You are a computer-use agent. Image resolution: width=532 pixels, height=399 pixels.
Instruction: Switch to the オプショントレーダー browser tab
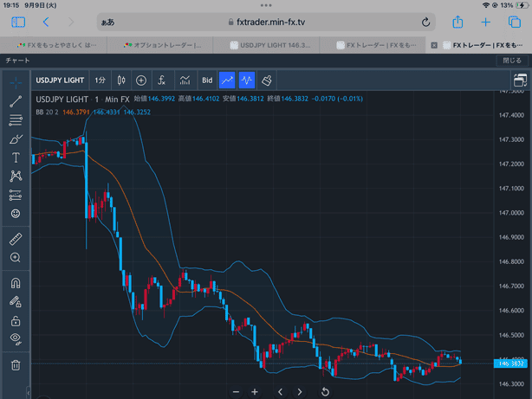(x=165, y=44)
